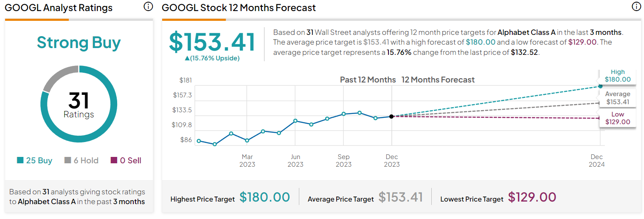Click the $133.5 y-axis label

[x=182, y=110]
